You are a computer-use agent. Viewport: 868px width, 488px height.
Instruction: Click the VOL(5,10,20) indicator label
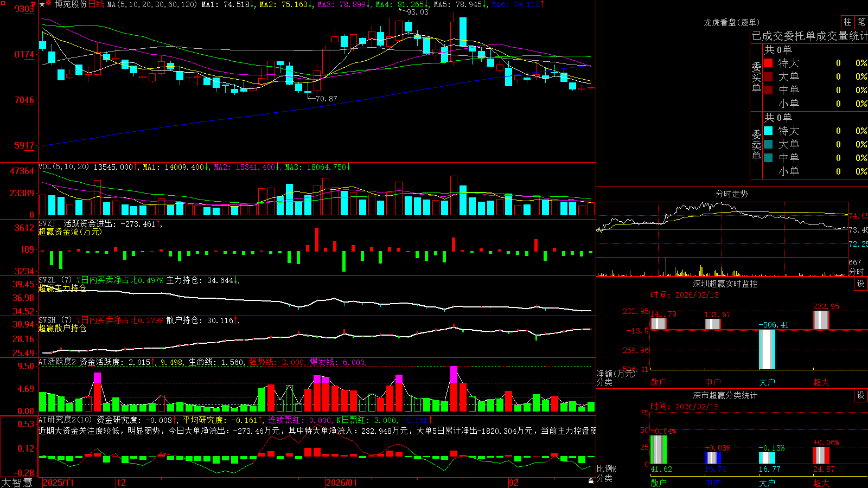(x=63, y=166)
